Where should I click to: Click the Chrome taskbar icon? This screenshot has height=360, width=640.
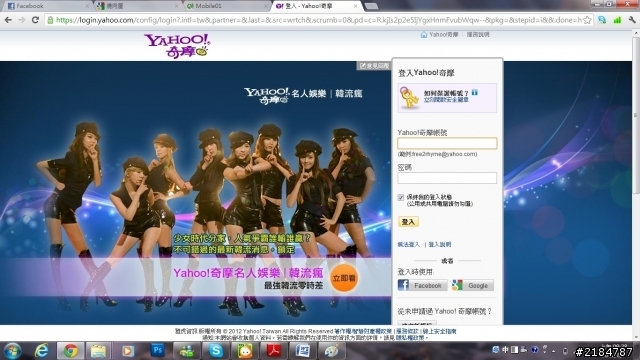(x=70, y=351)
